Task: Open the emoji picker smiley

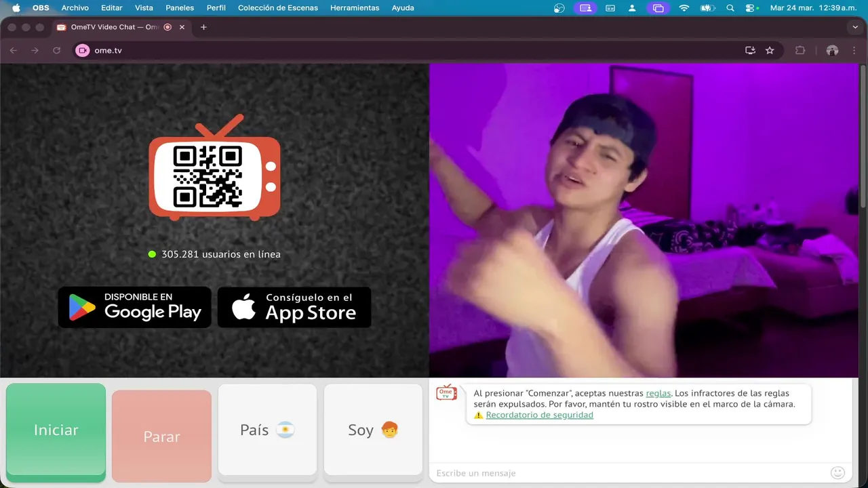Action: click(x=837, y=472)
